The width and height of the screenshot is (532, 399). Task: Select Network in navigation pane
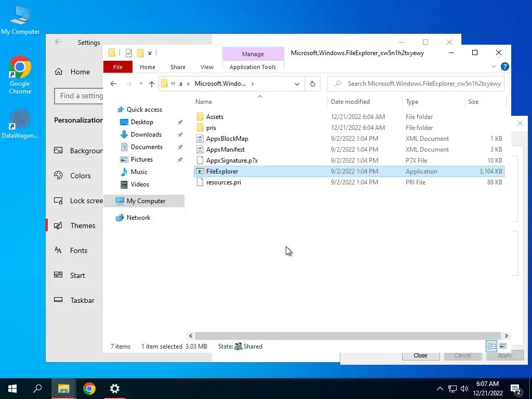click(x=138, y=218)
